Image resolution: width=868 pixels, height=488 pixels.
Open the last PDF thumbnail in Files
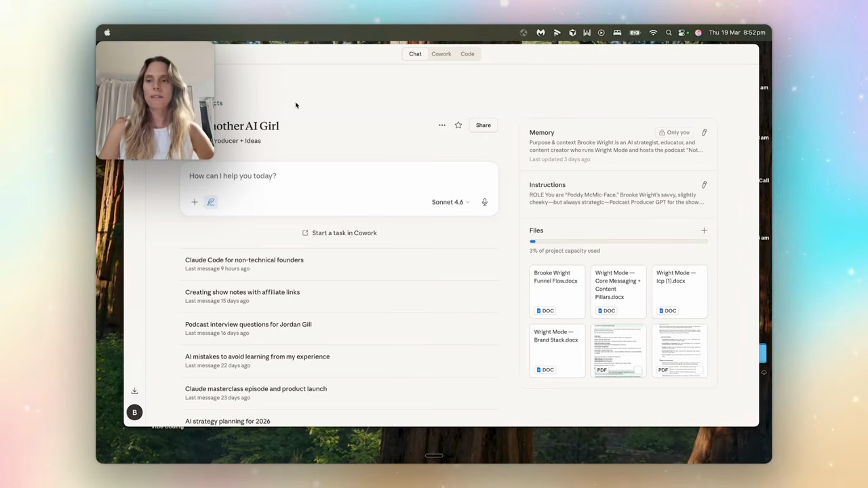[x=679, y=350]
